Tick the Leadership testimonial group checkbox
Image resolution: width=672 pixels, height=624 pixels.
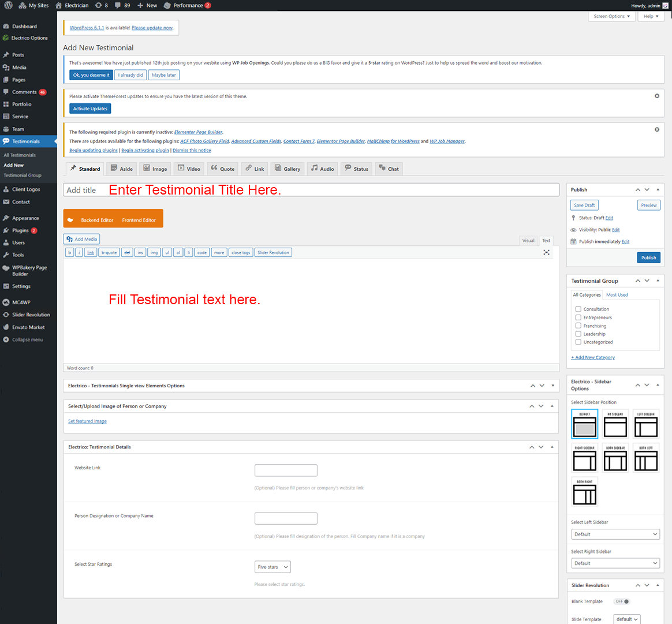point(578,334)
